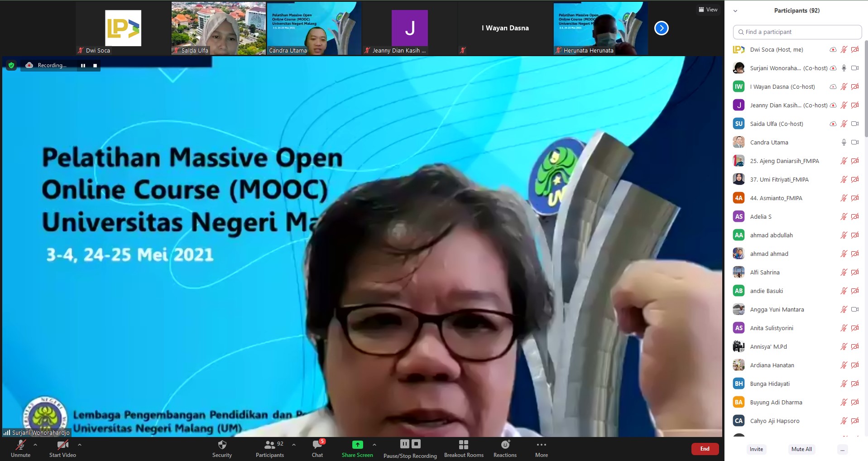Click video-off icon for ahmad abdullah

click(855, 235)
